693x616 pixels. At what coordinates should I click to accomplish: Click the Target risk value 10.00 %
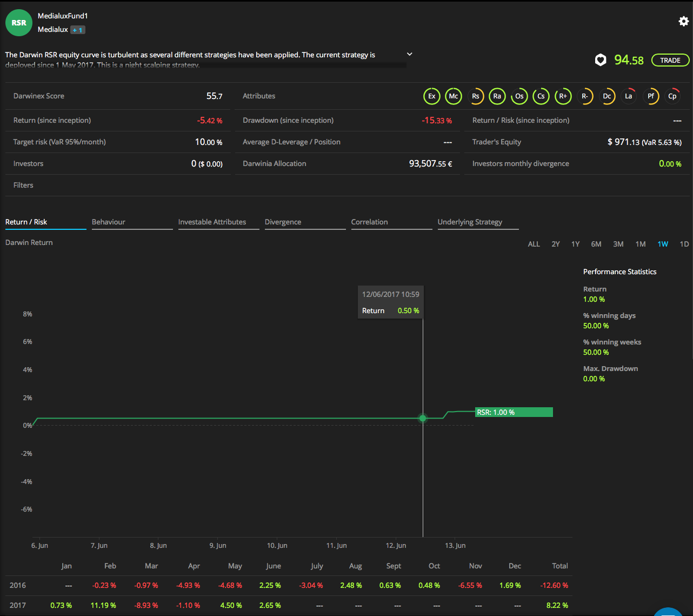[209, 142]
